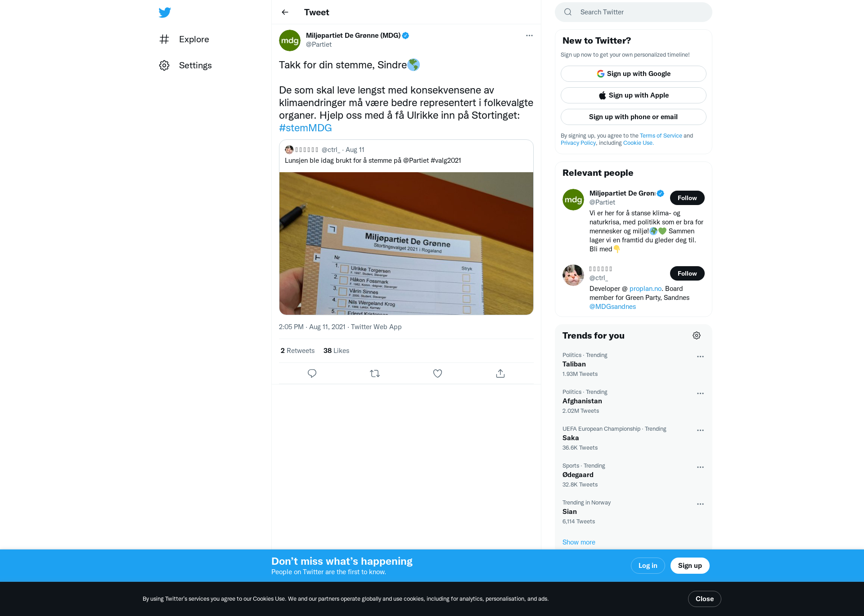
Task: Click the reply speech bubble icon
Action: pyautogui.click(x=312, y=373)
